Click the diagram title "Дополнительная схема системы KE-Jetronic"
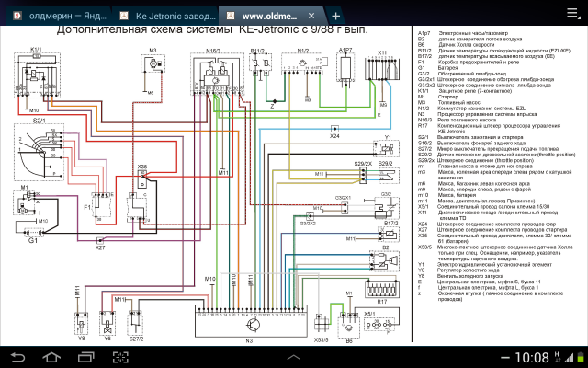588x368 pixels. [x=179, y=29]
